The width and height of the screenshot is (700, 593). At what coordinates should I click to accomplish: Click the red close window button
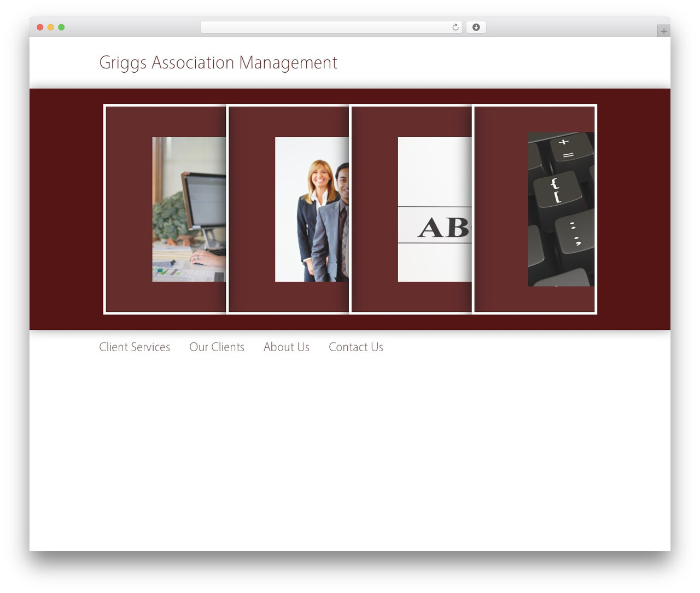tap(40, 27)
